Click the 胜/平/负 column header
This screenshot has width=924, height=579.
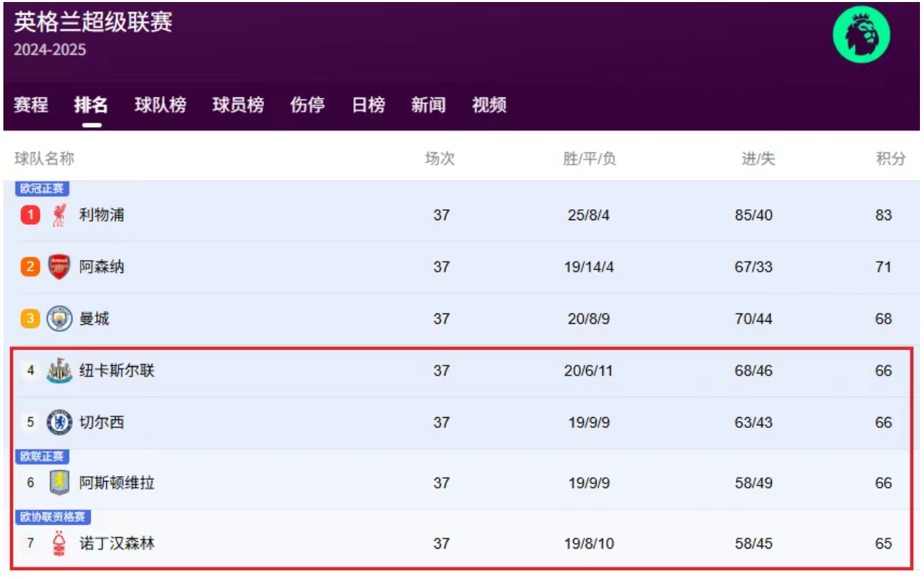point(590,159)
